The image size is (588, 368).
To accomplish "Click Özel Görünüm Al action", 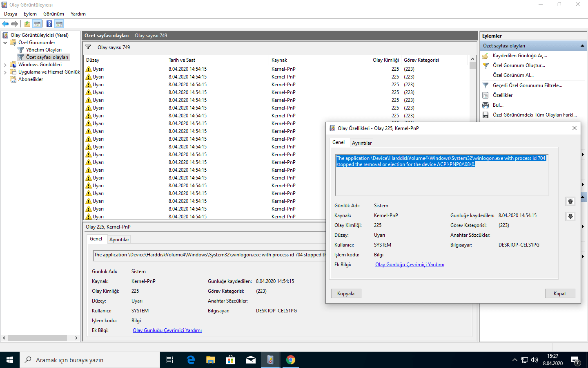I will click(513, 75).
